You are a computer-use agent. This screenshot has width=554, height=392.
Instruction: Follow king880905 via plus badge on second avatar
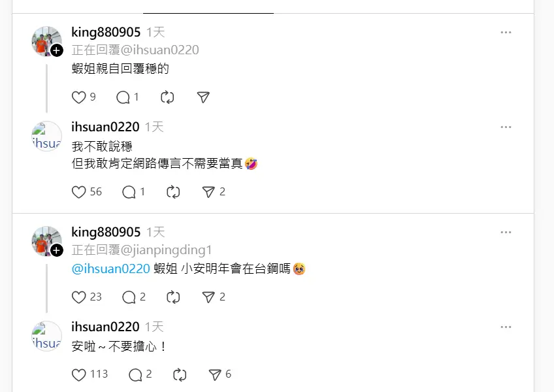point(57,250)
